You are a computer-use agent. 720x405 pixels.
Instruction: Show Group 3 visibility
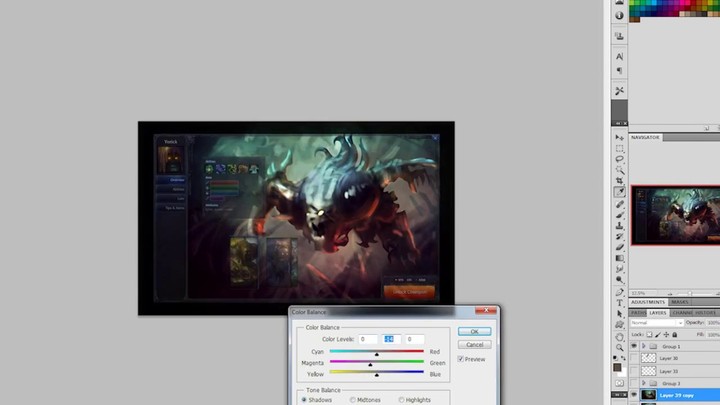coord(634,383)
